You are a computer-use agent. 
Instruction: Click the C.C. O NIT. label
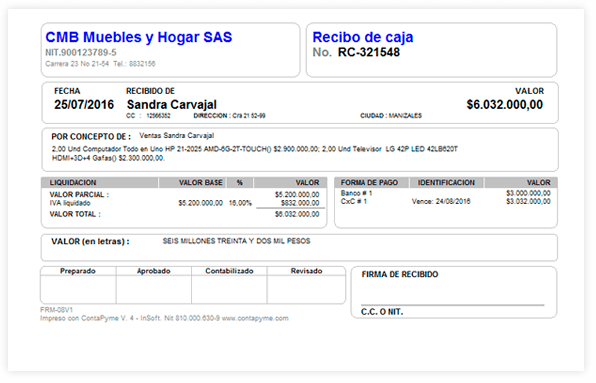coord(382,312)
